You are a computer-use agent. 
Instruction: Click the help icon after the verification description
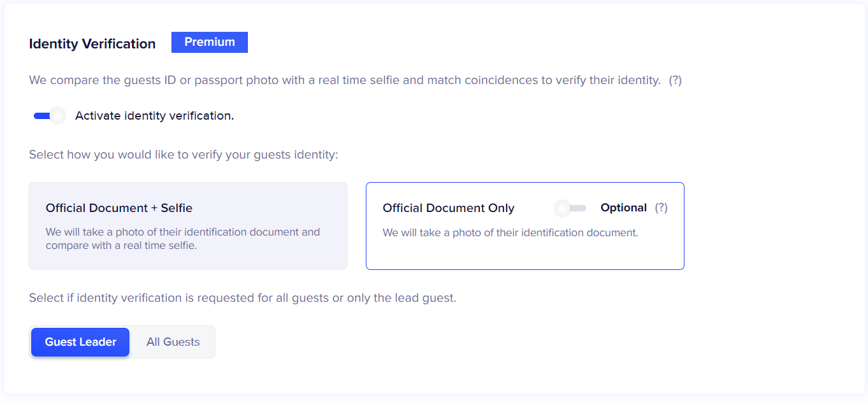click(x=675, y=81)
